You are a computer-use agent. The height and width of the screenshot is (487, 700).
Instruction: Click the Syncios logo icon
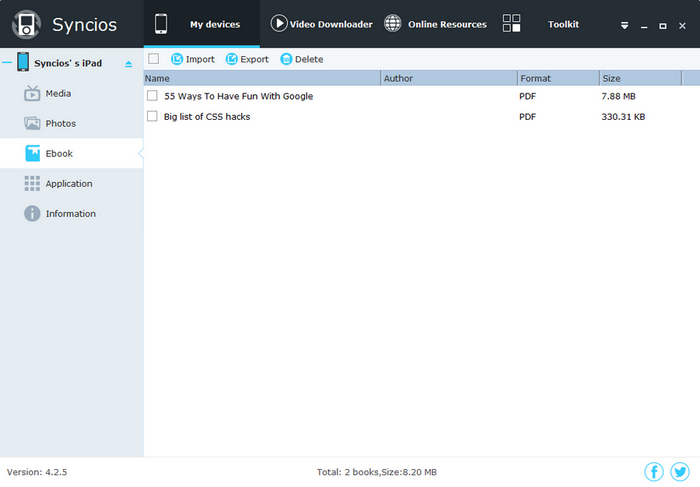coord(26,24)
